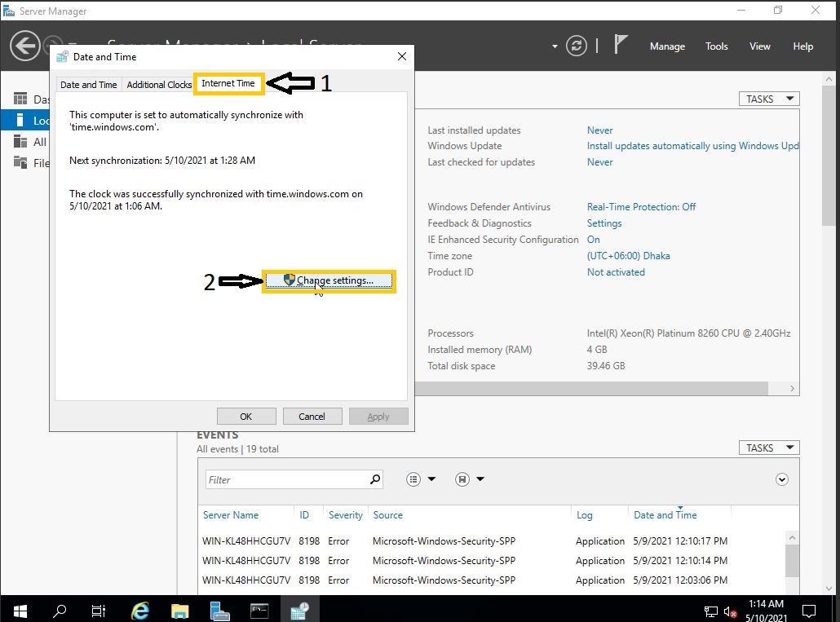840x622 pixels.
Task: Expand the events filter chevron button
Action: pos(781,479)
